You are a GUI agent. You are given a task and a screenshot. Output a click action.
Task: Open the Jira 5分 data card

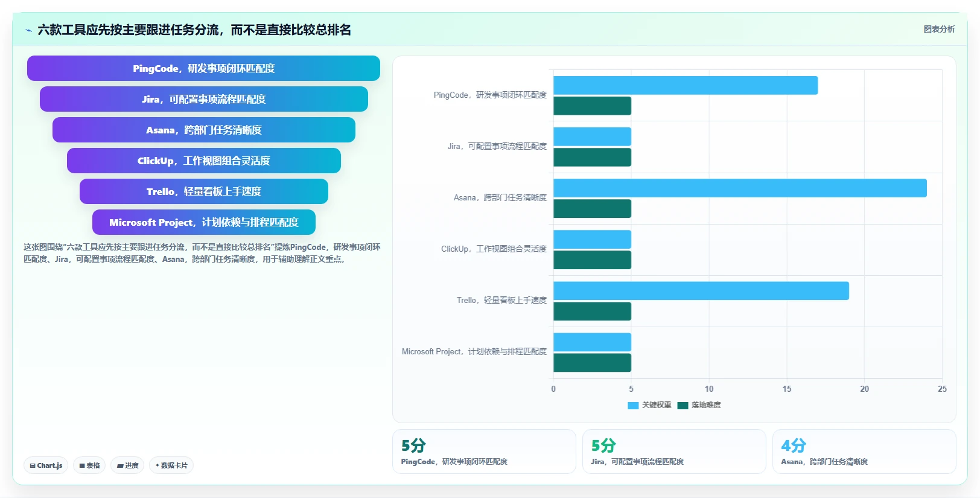point(674,452)
